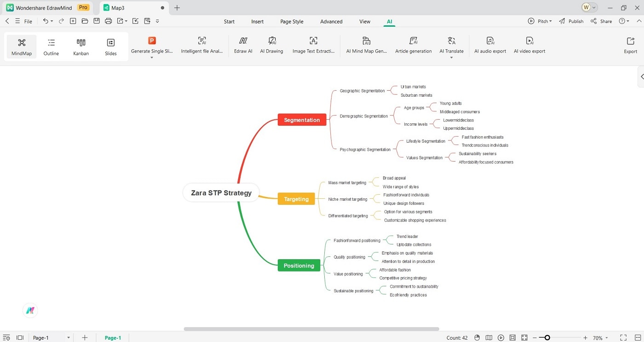This screenshot has height=342, width=644.
Task: Add a new document tab
Action: pyautogui.click(x=177, y=8)
